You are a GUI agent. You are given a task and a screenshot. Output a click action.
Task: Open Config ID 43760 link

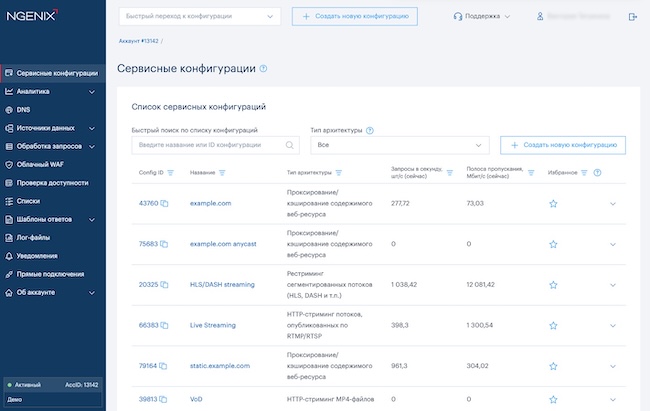click(148, 204)
